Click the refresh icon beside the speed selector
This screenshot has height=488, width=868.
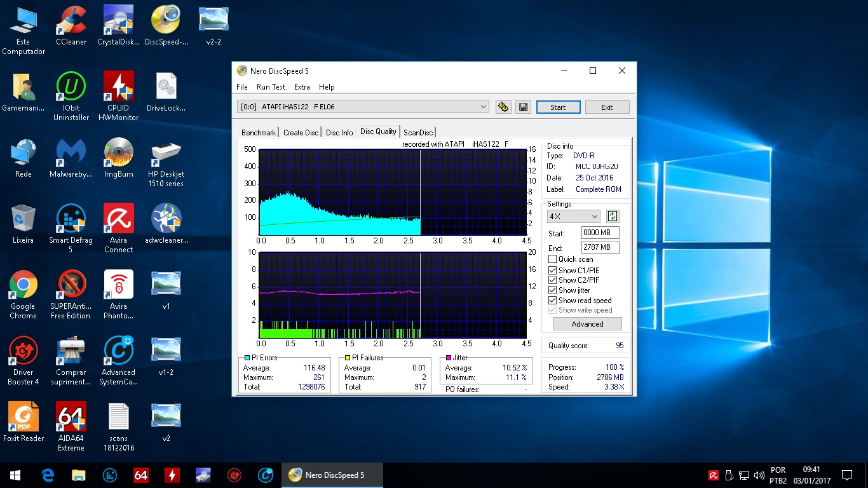click(612, 216)
